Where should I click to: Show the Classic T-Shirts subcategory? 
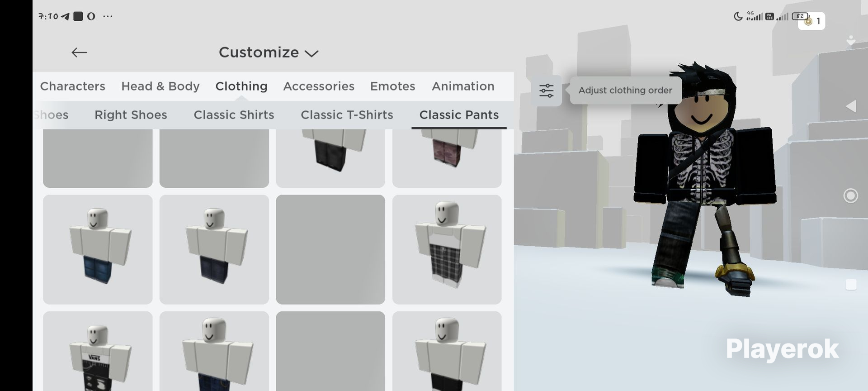(x=347, y=115)
